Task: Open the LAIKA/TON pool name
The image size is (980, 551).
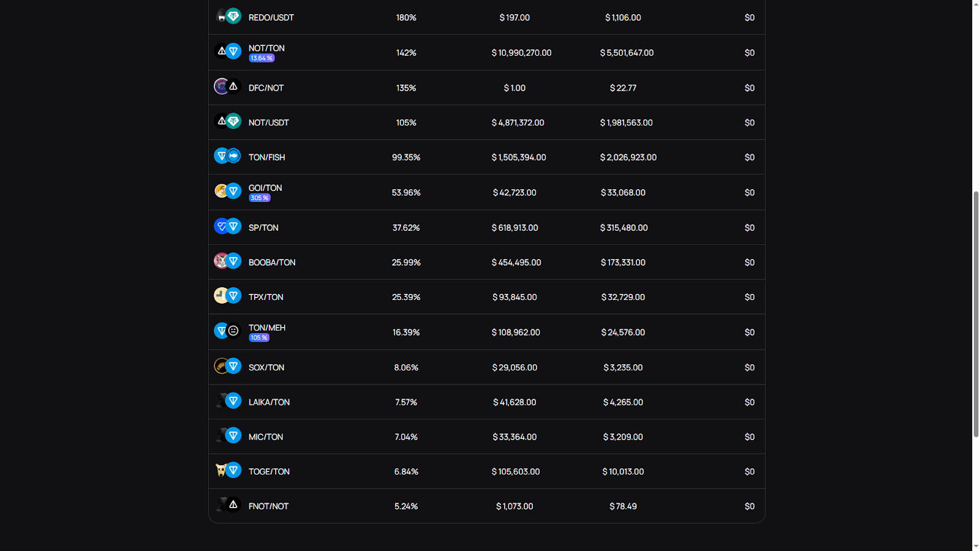Action: click(269, 402)
